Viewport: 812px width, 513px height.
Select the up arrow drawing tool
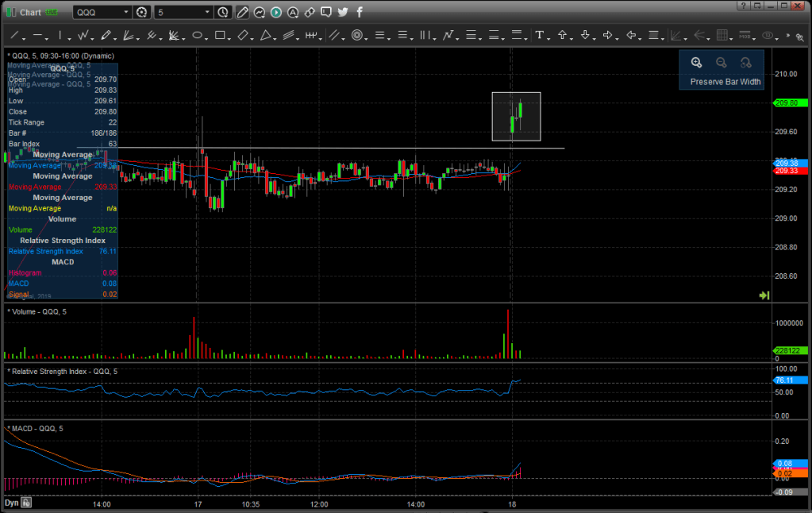pos(563,35)
